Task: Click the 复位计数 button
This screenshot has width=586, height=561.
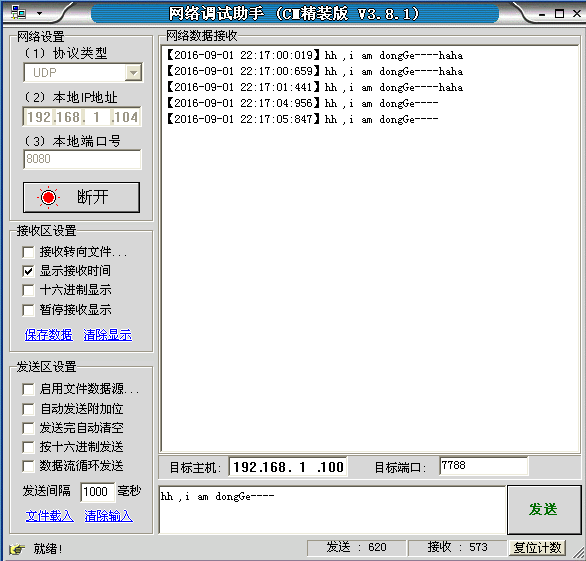Action: (537, 548)
